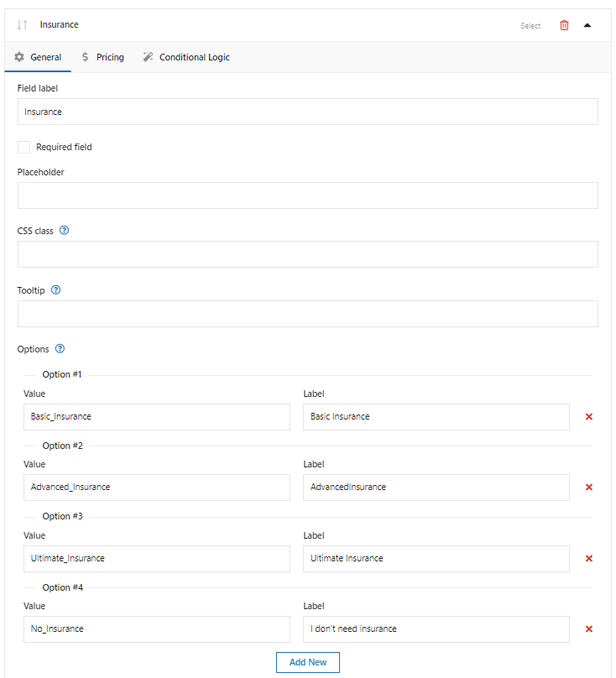The image size is (616, 678).
Task: Click the Field label input with Insurance
Action: pyautogui.click(x=307, y=112)
